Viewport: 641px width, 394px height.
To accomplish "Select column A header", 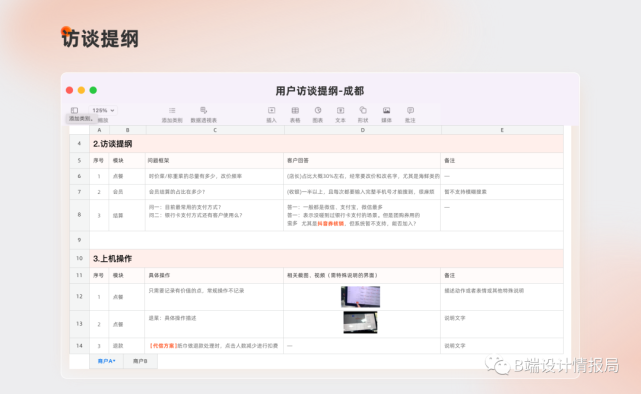I will [99, 130].
